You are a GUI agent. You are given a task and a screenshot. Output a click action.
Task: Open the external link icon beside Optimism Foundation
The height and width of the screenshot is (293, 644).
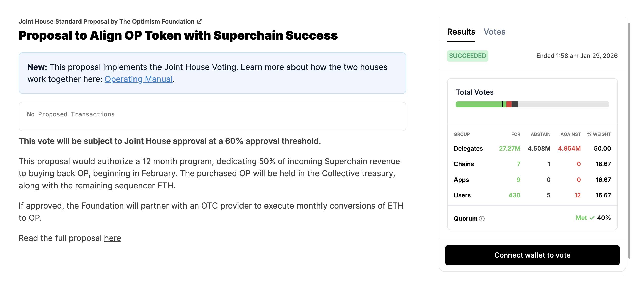pyautogui.click(x=199, y=22)
